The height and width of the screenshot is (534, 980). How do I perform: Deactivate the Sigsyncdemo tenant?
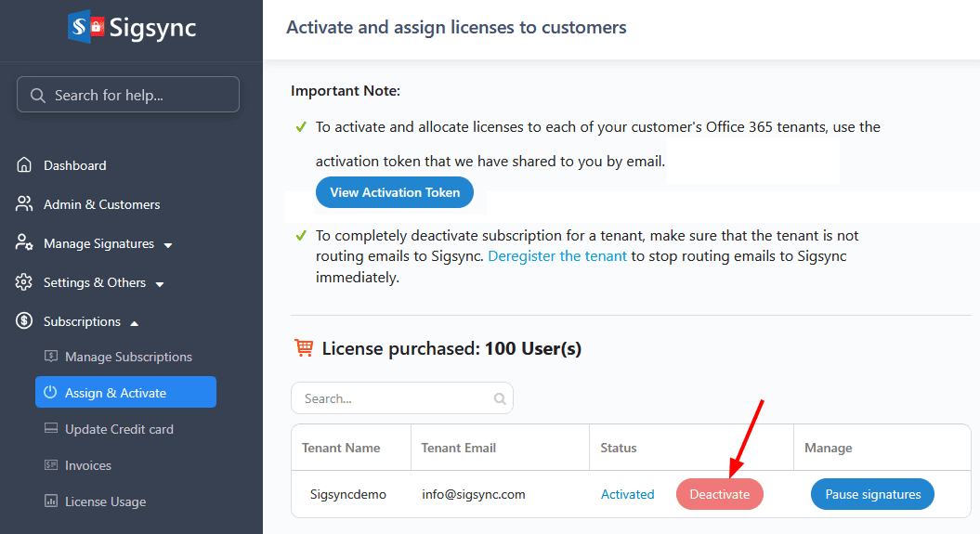tap(719, 494)
